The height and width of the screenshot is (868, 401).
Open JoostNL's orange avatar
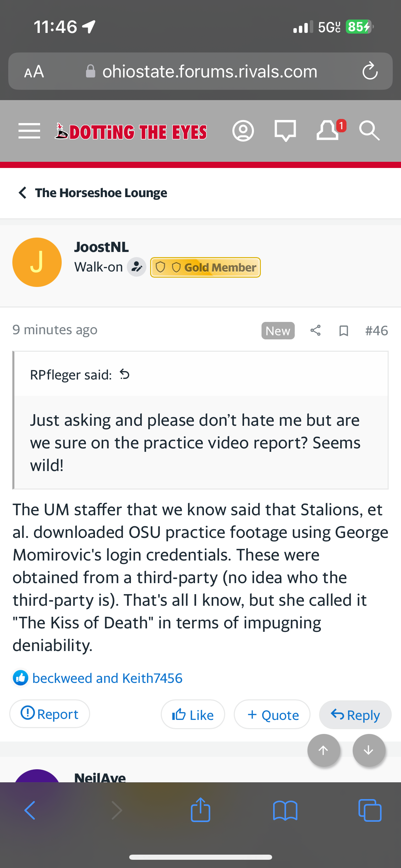click(37, 262)
